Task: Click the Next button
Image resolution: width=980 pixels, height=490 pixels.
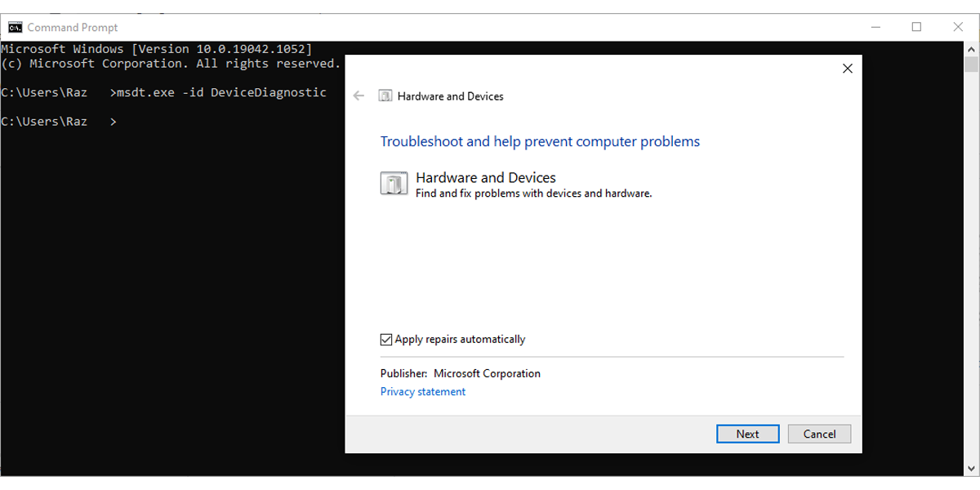Action: point(747,434)
